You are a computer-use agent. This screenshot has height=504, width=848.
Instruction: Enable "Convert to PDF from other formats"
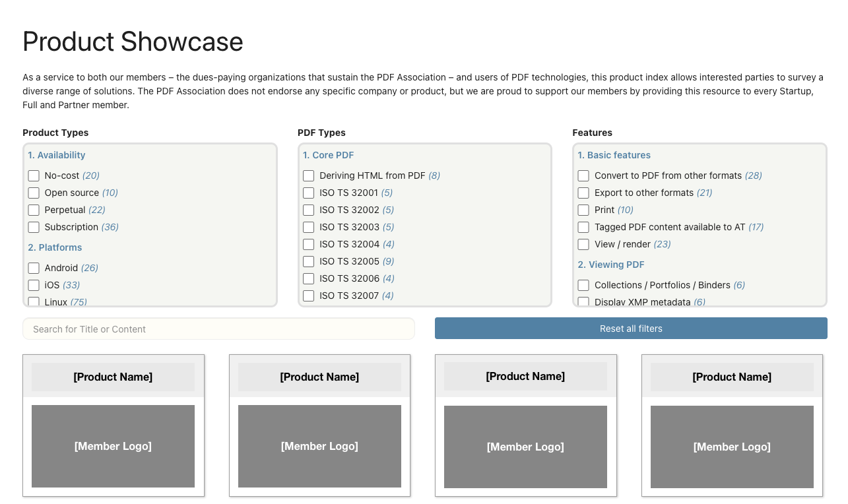pos(583,175)
